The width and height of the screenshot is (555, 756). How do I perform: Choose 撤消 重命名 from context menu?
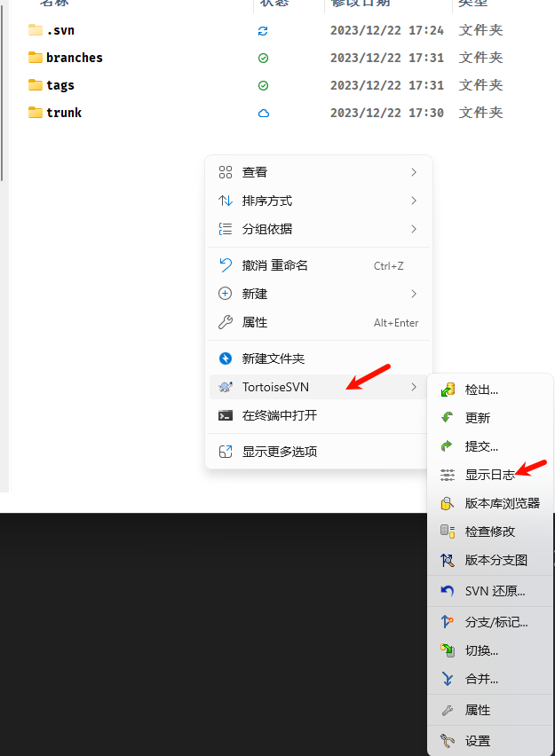(x=319, y=265)
